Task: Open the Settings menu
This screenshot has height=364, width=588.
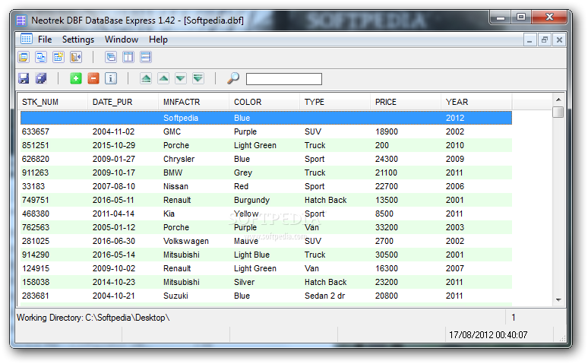Action: click(x=78, y=40)
